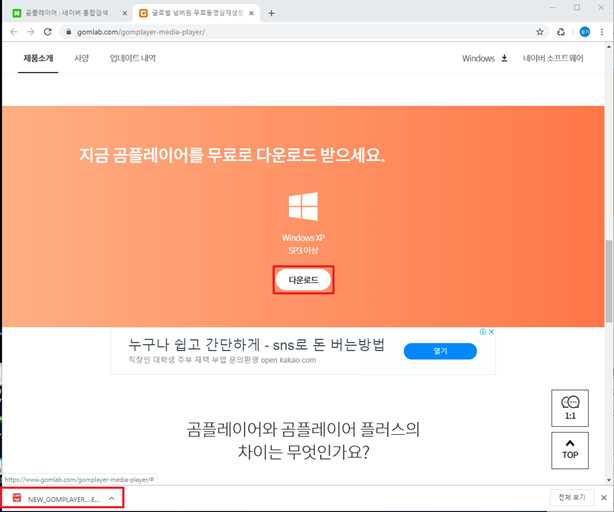Click the address bar URL field
The image size is (614, 512).
302,32
